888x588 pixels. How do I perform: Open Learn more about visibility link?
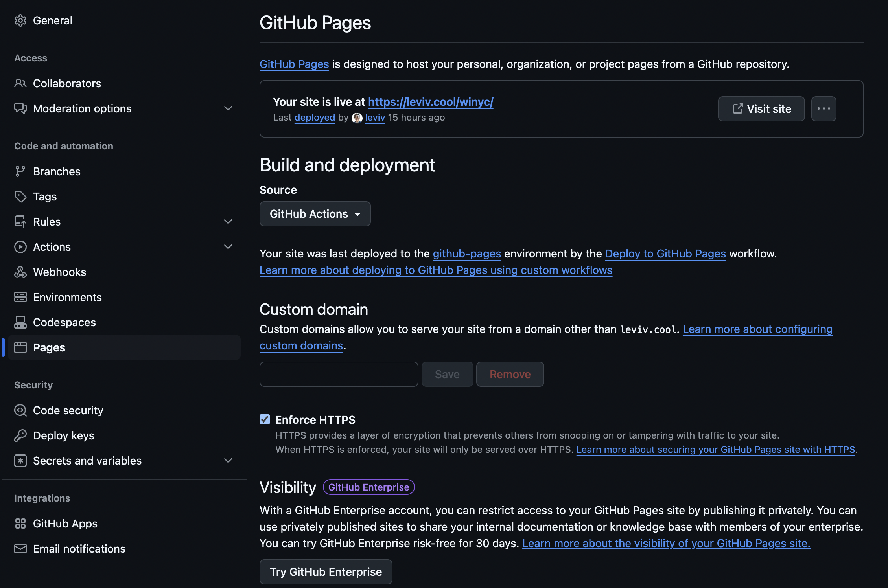(x=666, y=544)
